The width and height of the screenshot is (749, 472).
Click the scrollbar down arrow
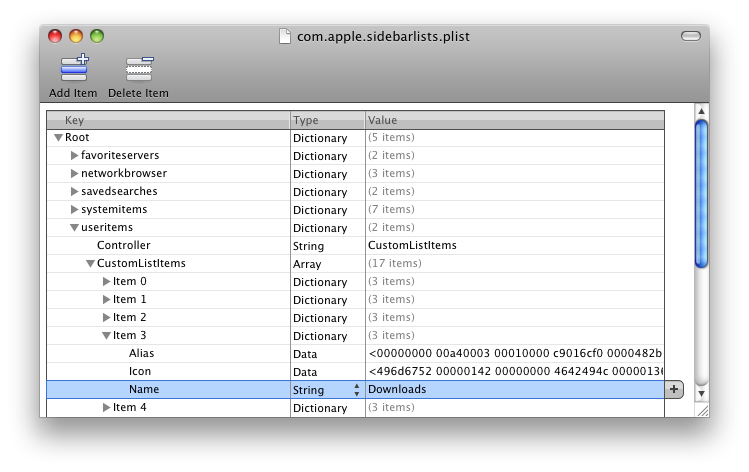[x=701, y=394]
